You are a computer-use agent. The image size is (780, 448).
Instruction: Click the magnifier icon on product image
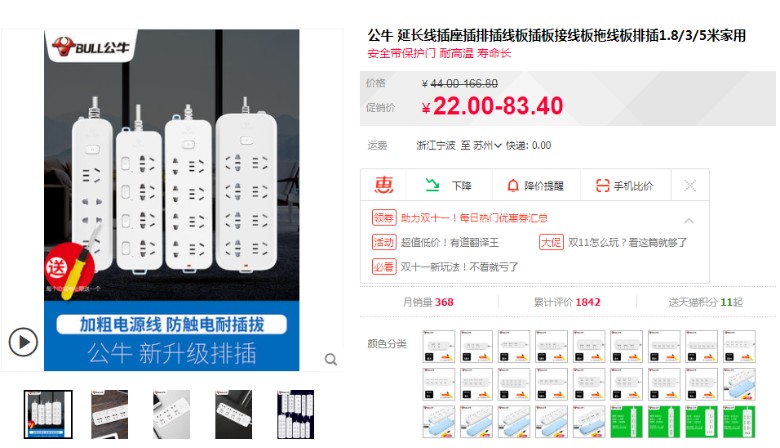(x=331, y=359)
